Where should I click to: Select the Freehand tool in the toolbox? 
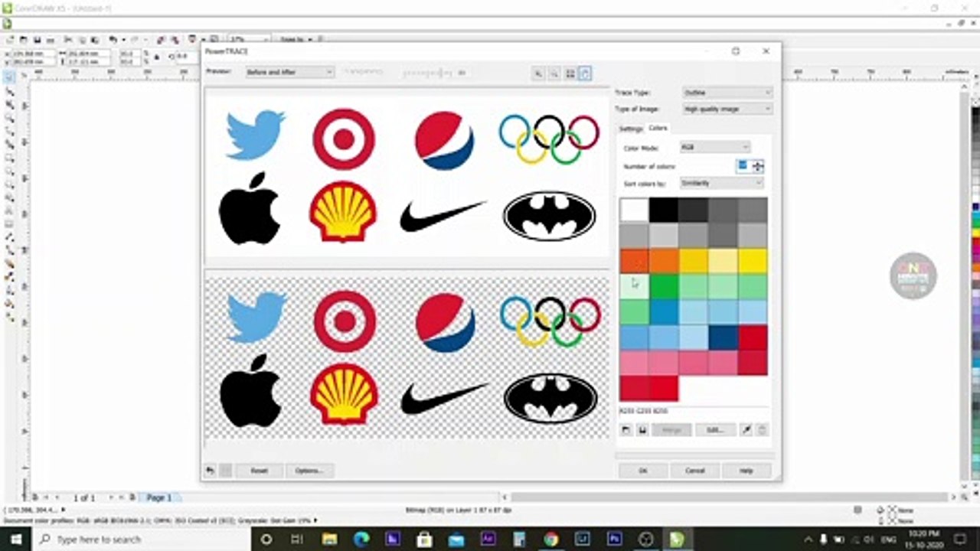pyautogui.click(x=10, y=132)
